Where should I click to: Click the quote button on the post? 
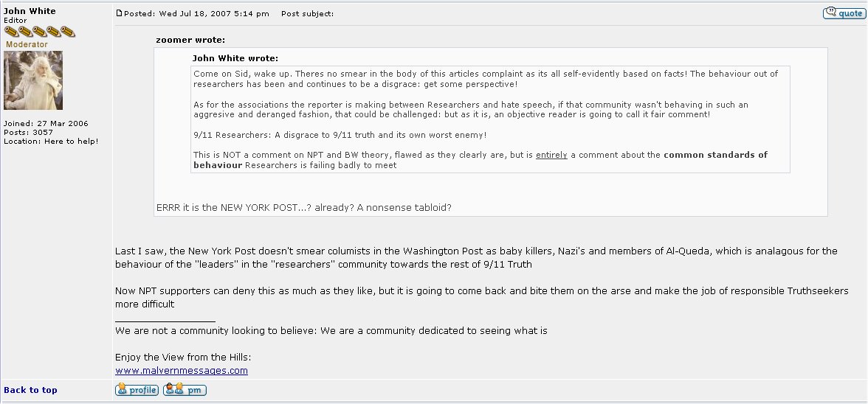pos(844,13)
